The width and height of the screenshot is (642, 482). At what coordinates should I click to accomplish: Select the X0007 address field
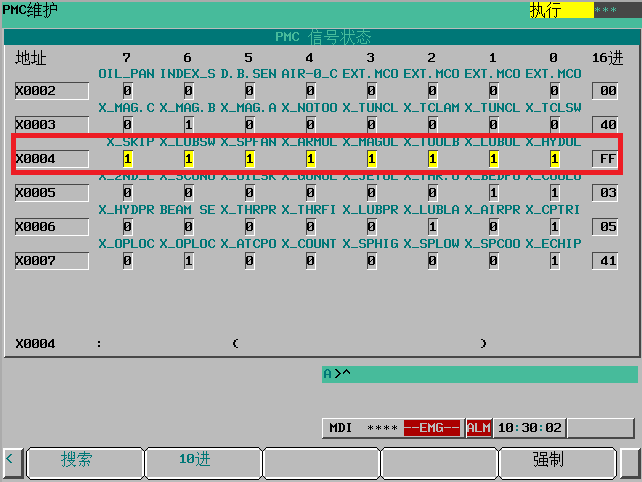point(50,261)
